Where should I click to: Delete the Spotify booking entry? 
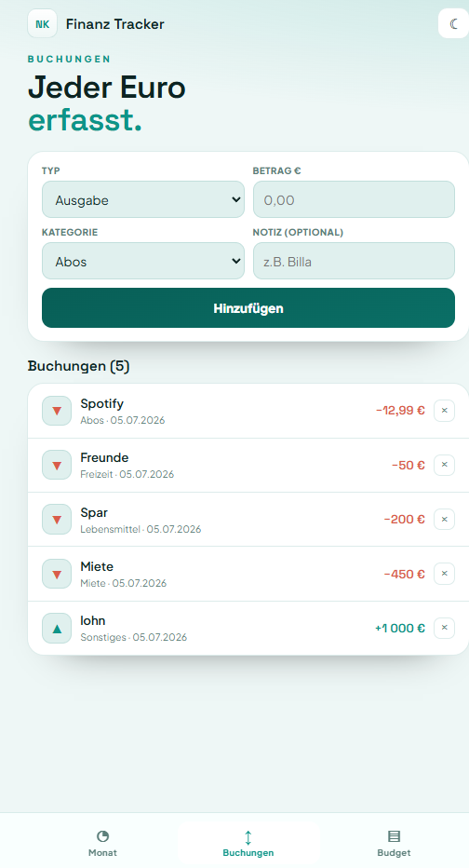click(444, 411)
